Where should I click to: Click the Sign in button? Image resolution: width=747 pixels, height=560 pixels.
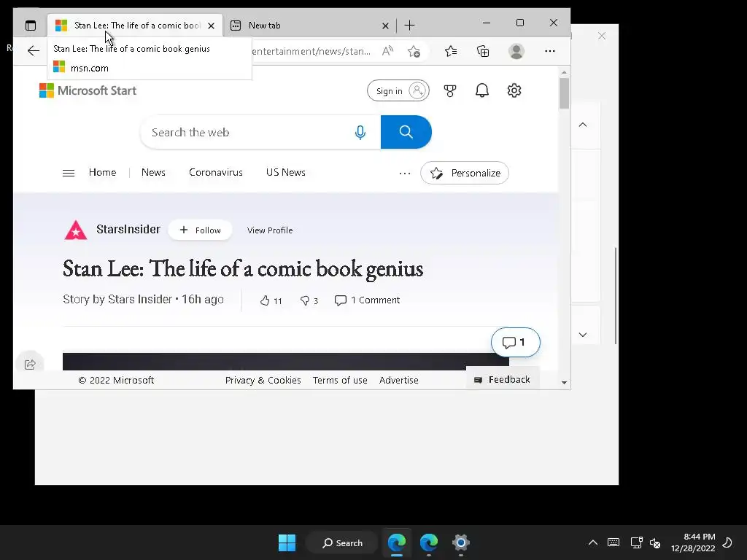398,90
